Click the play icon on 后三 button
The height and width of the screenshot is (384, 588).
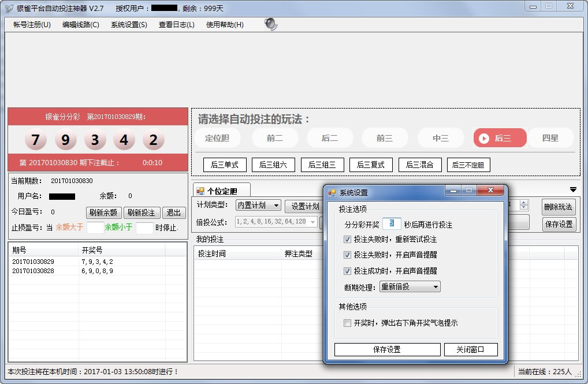484,139
